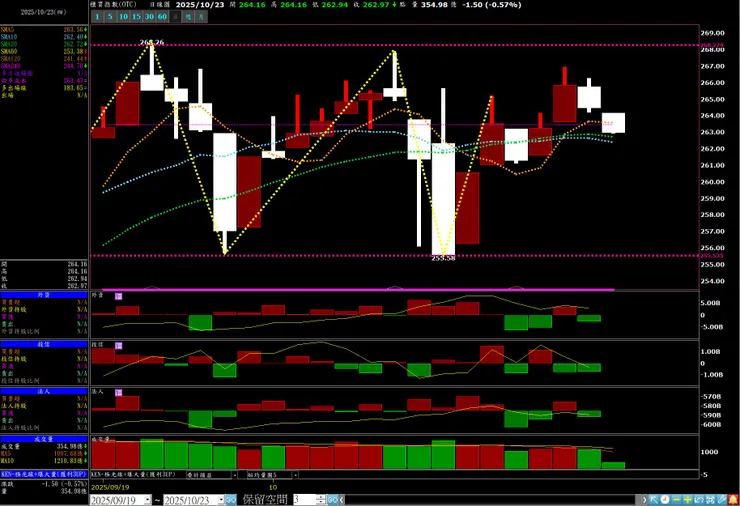Click the purple settings icon in 外資 panel
Image resolution: width=740 pixels, height=506 pixels.
(118, 296)
